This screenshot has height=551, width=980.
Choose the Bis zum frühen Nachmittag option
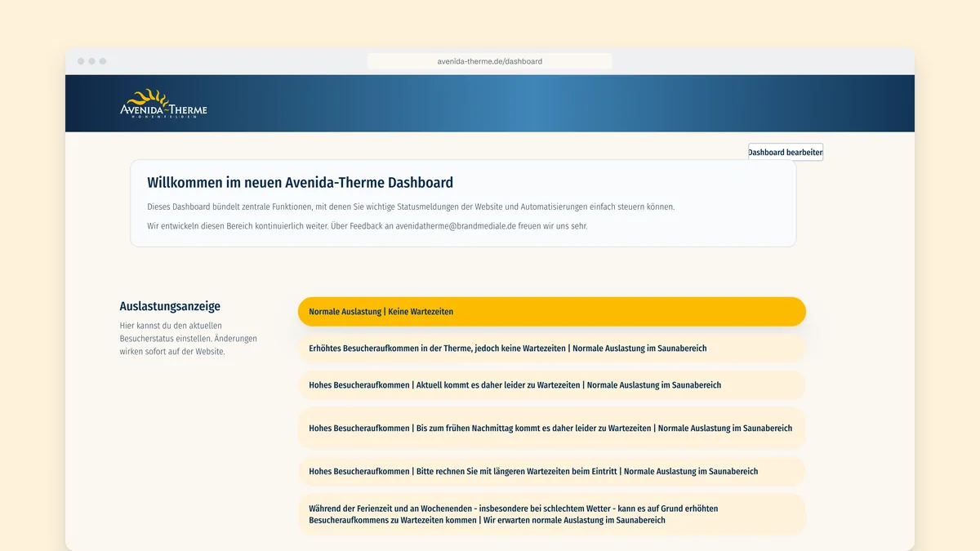point(551,428)
